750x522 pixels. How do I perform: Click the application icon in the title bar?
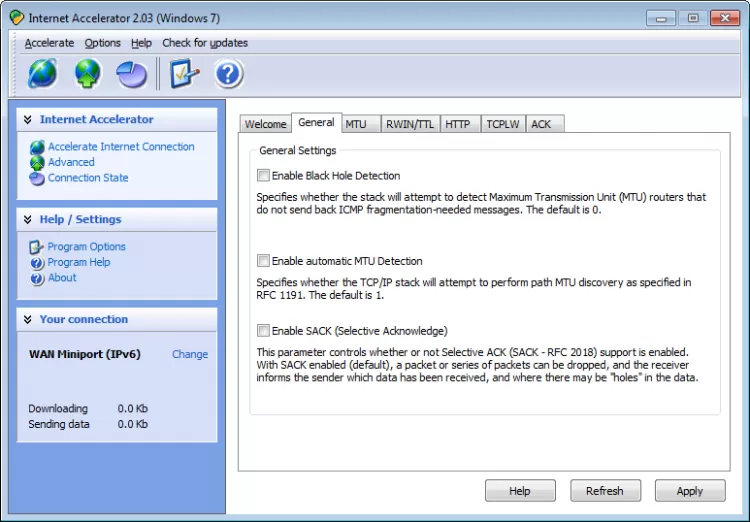pyautogui.click(x=17, y=18)
